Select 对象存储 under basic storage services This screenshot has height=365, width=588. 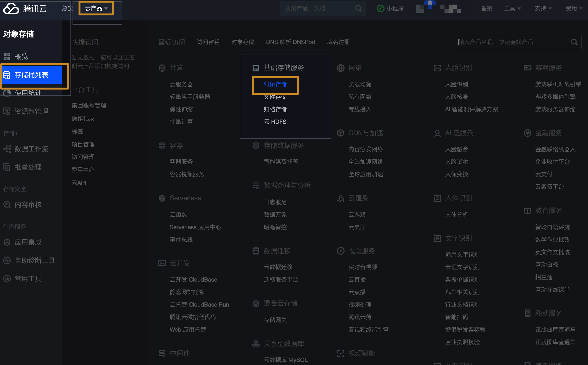click(x=275, y=84)
